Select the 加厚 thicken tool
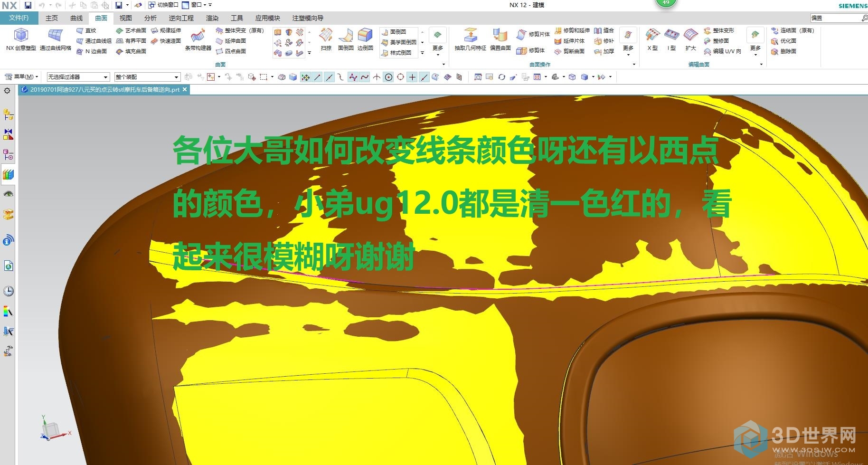 (604, 51)
